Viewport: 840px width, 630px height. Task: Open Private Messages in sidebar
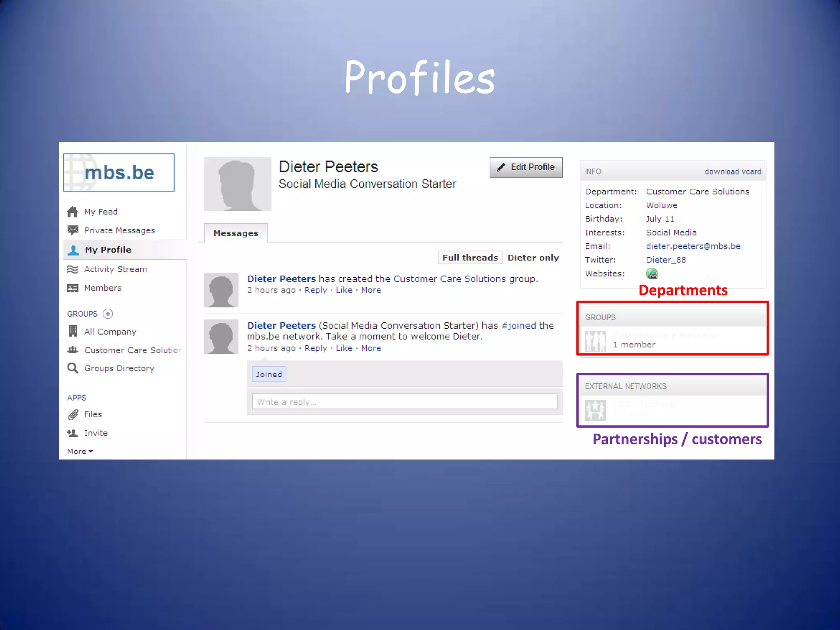tap(120, 231)
